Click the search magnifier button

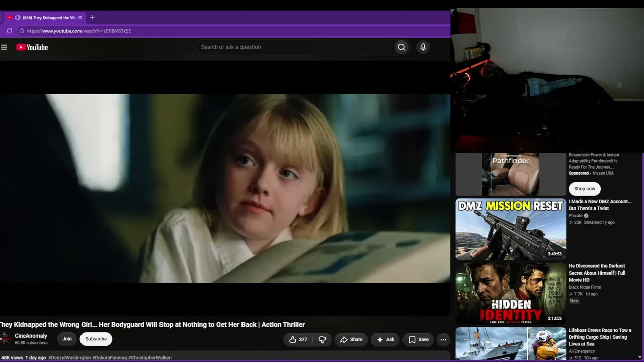tap(401, 47)
